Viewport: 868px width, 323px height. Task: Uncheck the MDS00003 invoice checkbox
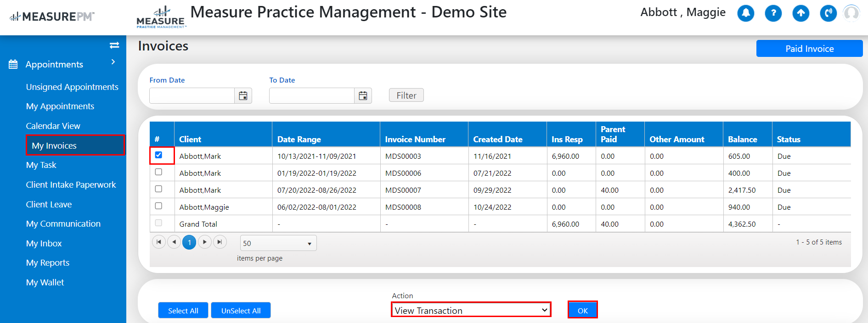[158, 155]
